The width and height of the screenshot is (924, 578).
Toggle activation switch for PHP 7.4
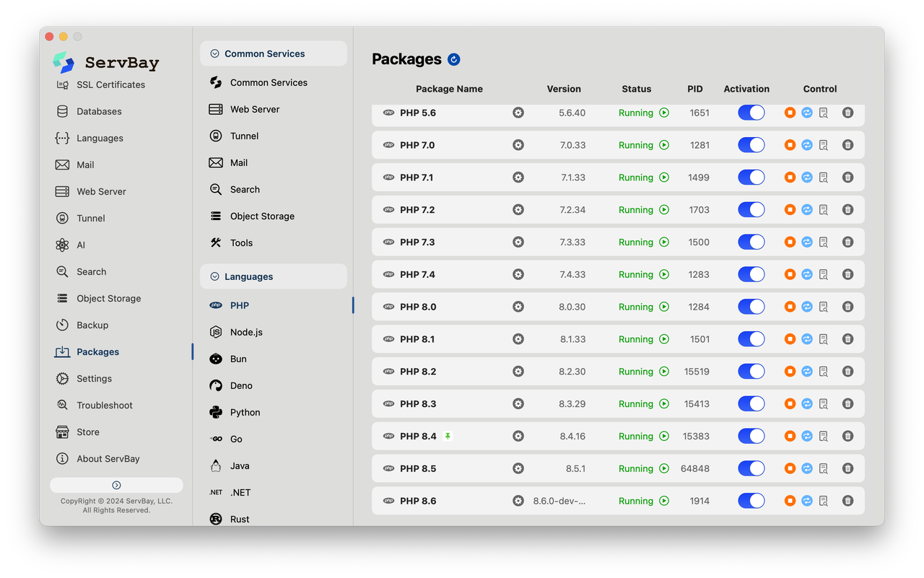pos(751,274)
